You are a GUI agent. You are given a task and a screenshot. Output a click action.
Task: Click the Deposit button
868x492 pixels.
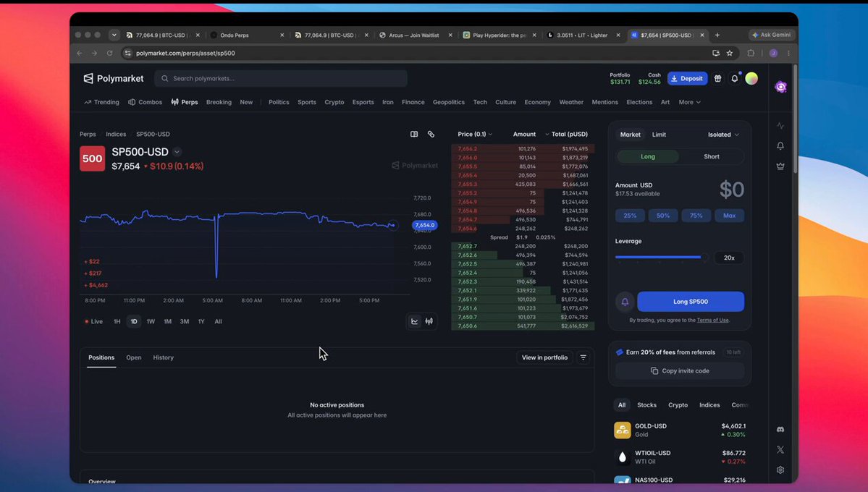(687, 79)
